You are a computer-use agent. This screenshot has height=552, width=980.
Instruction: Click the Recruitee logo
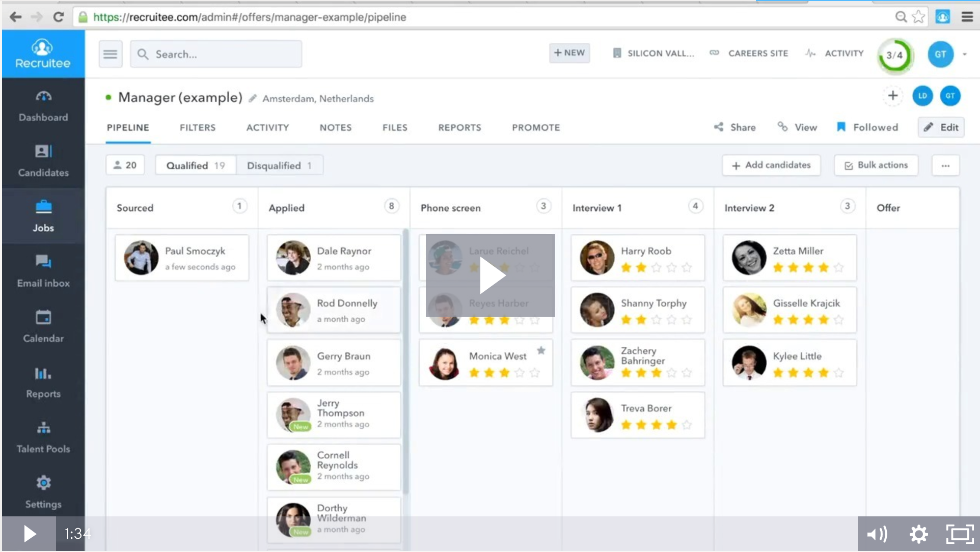(x=43, y=54)
